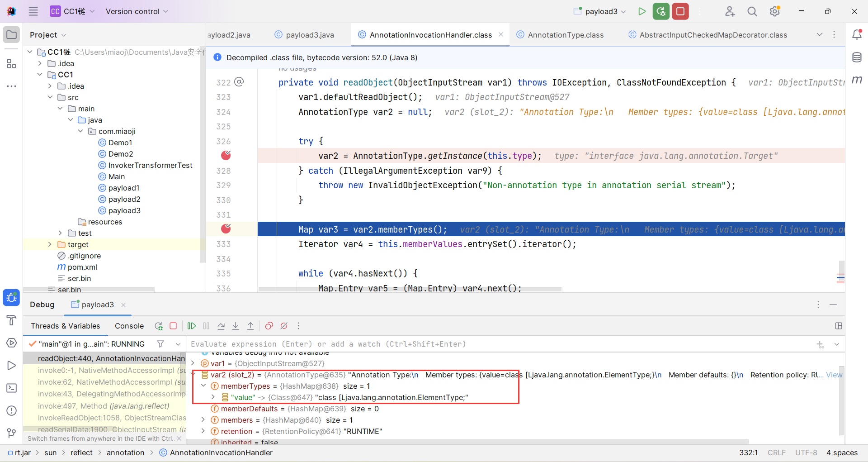This screenshot has width=868, height=462.
Task: Open the Maven tool window icon
Action: point(857,80)
